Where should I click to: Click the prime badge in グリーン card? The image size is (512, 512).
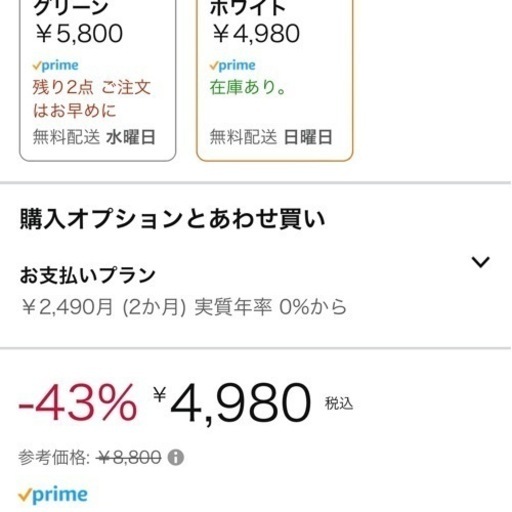(56, 65)
